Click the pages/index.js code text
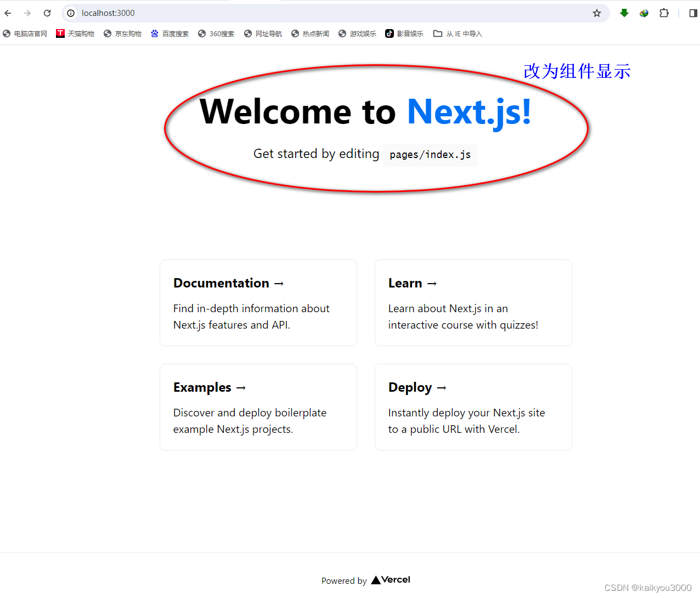 tap(431, 155)
